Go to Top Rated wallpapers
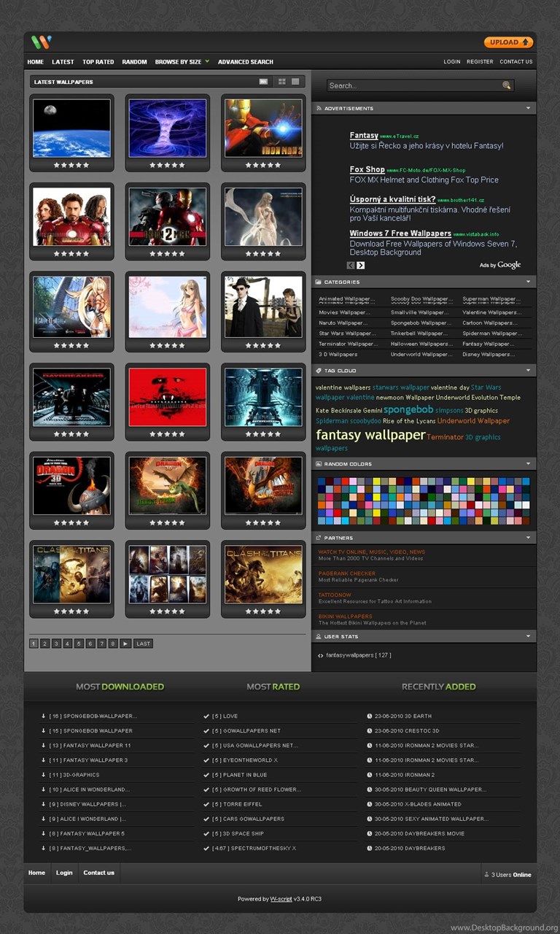Screen dimensions: 560x934 pyautogui.click(x=98, y=62)
